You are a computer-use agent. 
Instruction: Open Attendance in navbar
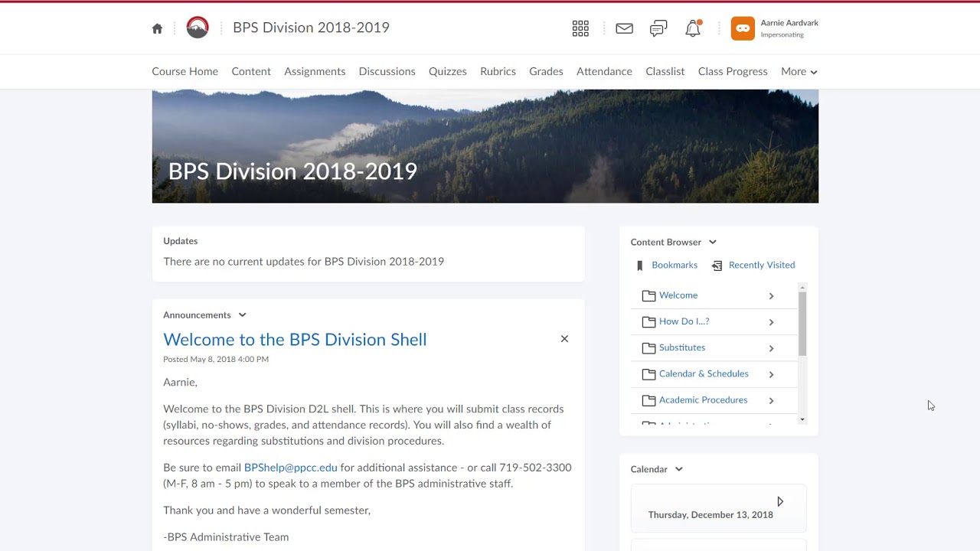[x=604, y=71]
